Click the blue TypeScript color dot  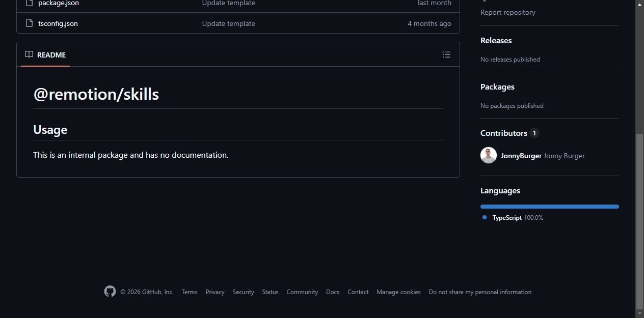tap(485, 217)
